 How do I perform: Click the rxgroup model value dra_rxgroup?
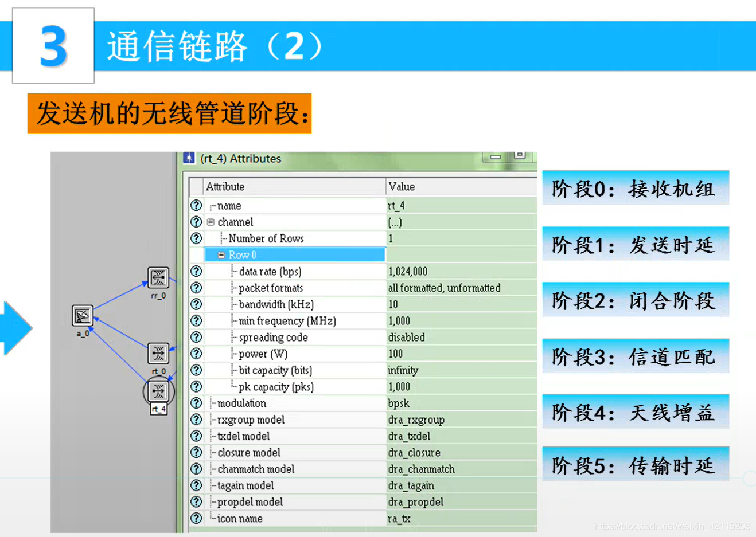tap(416, 420)
